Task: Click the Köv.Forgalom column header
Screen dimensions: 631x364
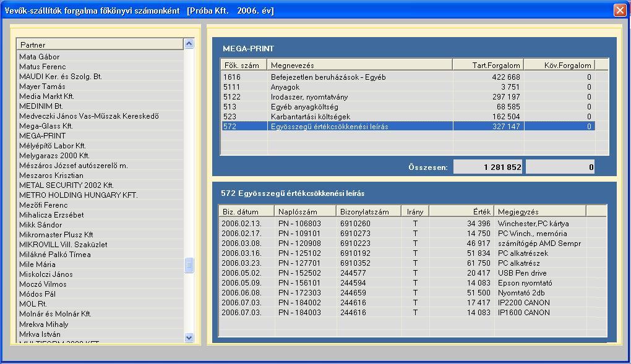Action: pyautogui.click(x=559, y=65)
